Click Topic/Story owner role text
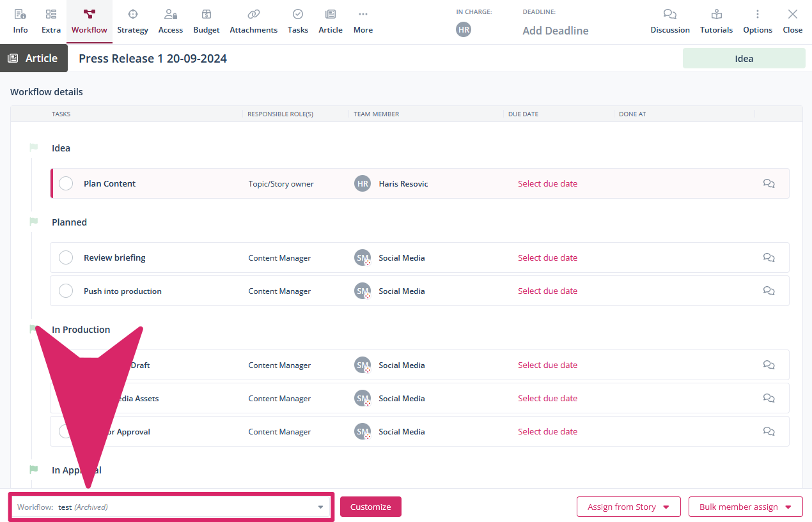This screenshot has width=812, height=522. tap(281, 183)
